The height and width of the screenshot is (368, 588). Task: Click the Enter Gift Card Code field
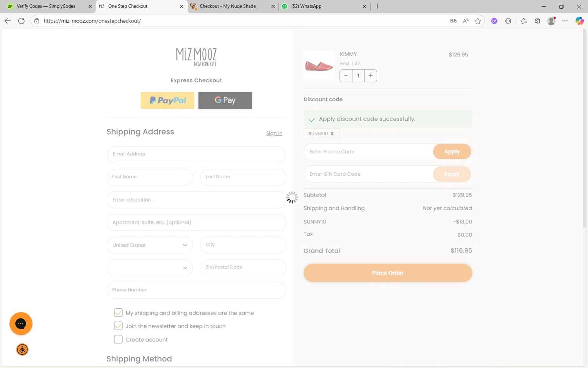(x=368, y=174)
